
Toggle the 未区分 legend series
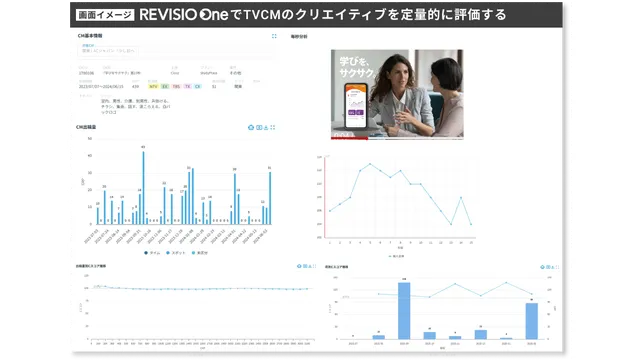pos(200,253)
